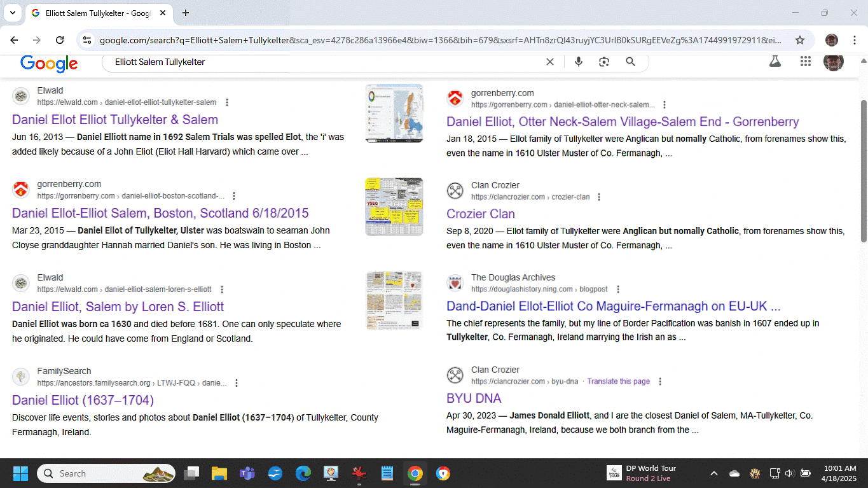
Task: Open more options for the Douglas Archives result
Action: point(617,289)
